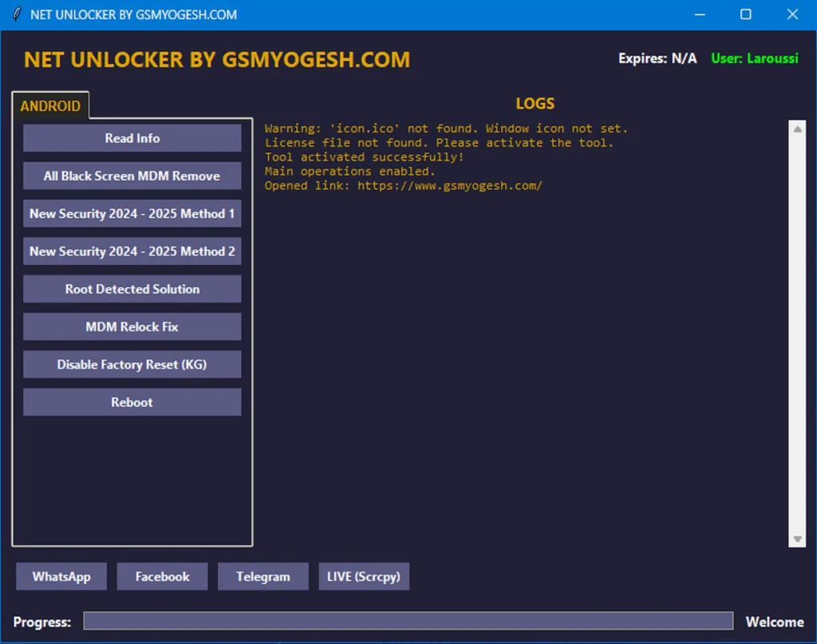Click the progress bar
This screenshot has width=817, height=644.
pyautogui.click(x=408, y=621)
